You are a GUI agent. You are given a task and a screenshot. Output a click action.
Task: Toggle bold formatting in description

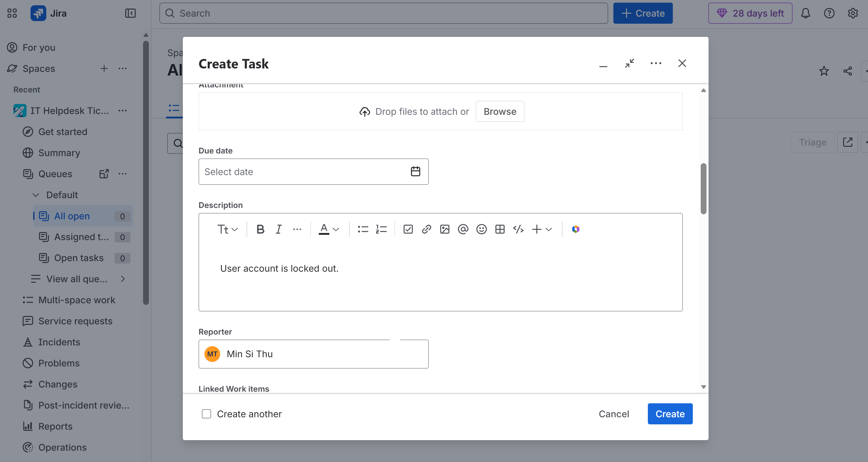[260, 229]
